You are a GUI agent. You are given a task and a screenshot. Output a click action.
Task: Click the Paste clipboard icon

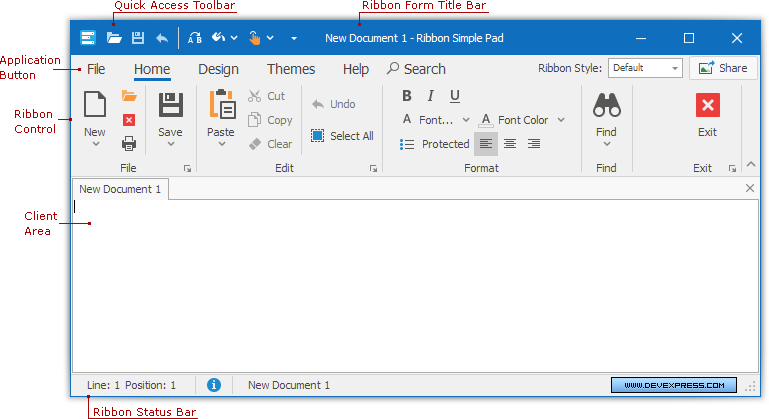tap(222, 104)
